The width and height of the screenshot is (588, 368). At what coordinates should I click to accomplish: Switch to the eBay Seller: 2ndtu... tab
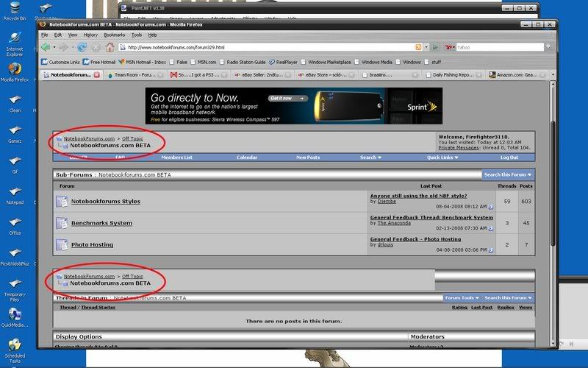click(x=262, y=75)
